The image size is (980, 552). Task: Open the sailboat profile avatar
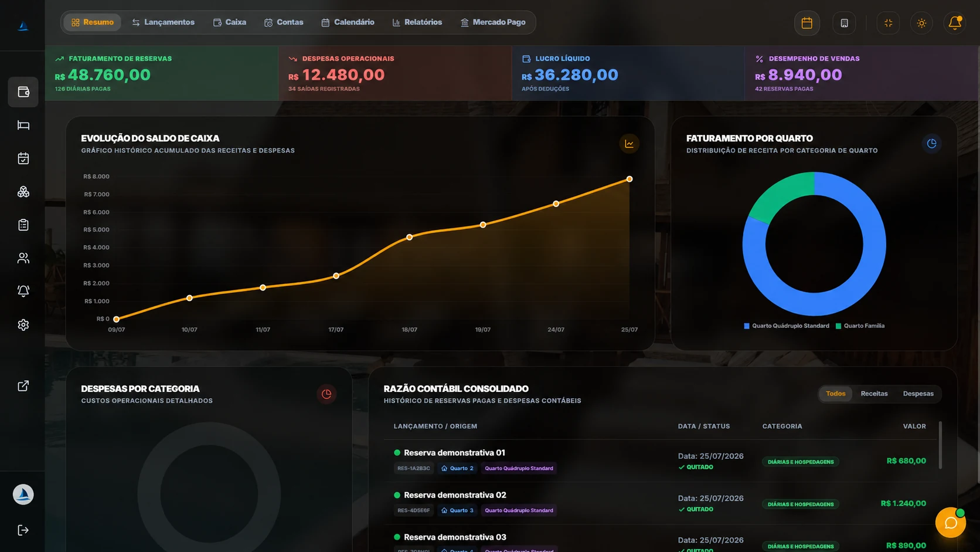tap(23, 495)
